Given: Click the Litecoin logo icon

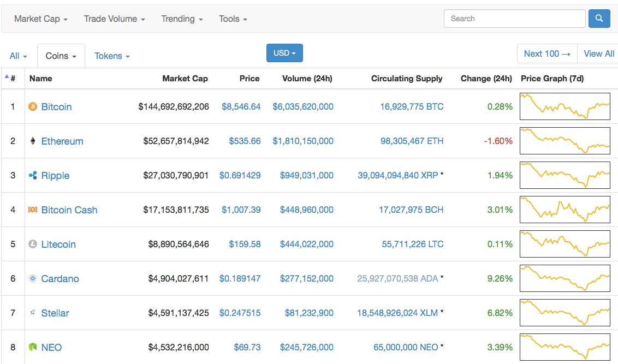Looking at the screenshot, I should [x=33, y=244].
